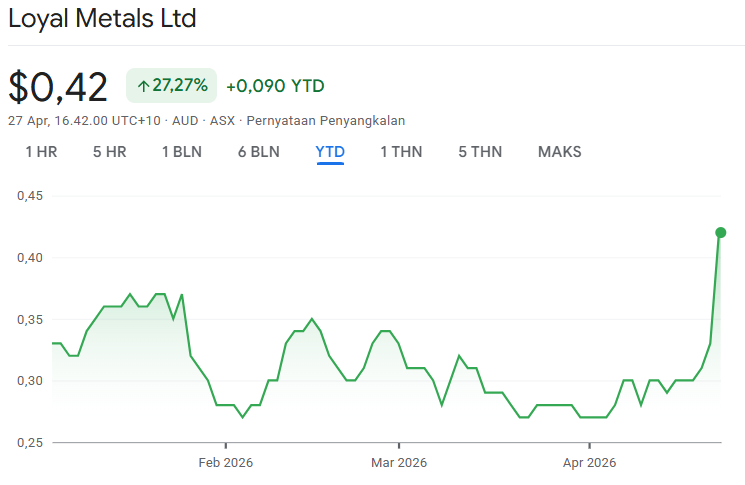Select the MAKS range tab
745x485 pixels.
pos(560,152)
